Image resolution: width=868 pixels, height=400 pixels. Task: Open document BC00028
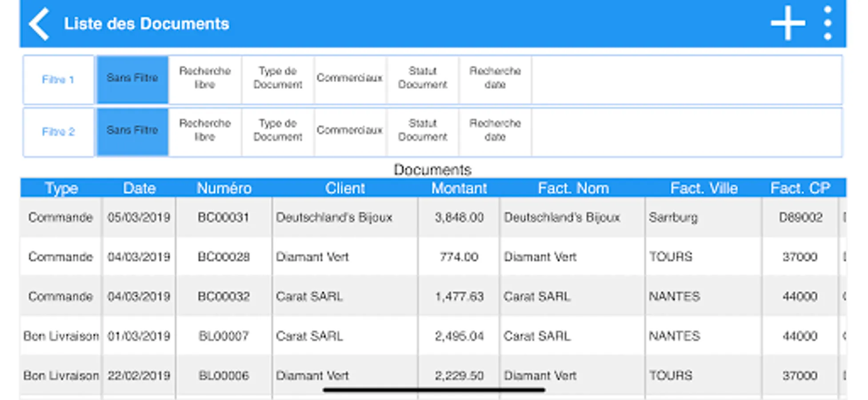coord(224,257)
